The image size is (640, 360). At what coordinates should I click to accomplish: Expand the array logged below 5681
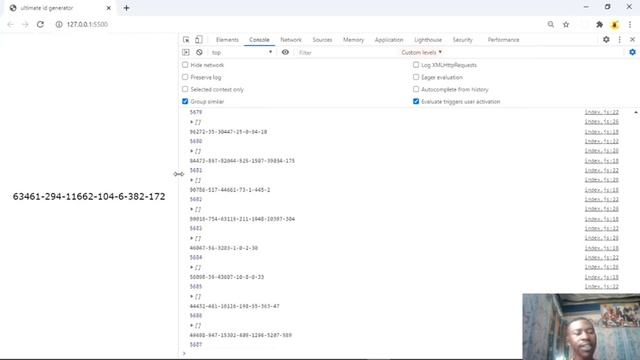click(x=191, y=180)
